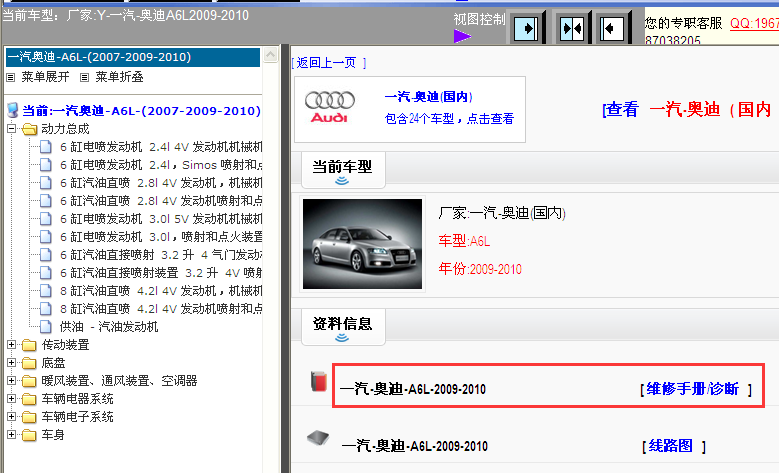Open 8缸汽油直喷 4.2l 4V 发动机喷射和点火 item
779x473 pixels.
point(161,309)
